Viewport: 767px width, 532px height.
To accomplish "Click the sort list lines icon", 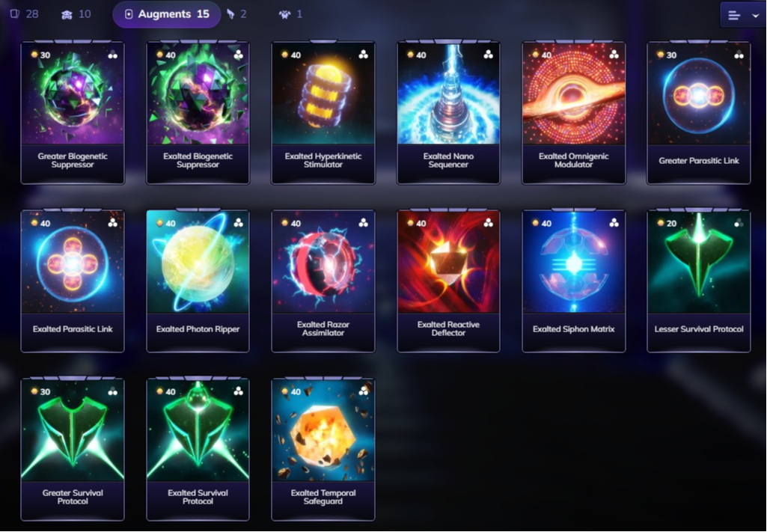I will [734, 16].
